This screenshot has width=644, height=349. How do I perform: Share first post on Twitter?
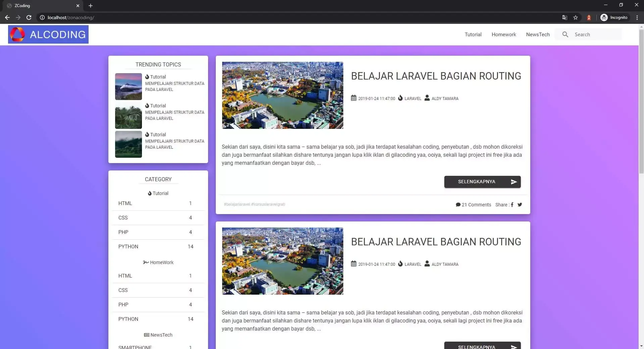[x=519, y=205]
